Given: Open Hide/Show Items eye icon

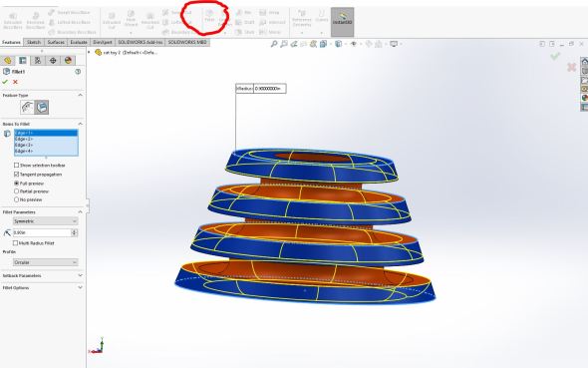Looking at the screenshot, I should coord(353,44).
